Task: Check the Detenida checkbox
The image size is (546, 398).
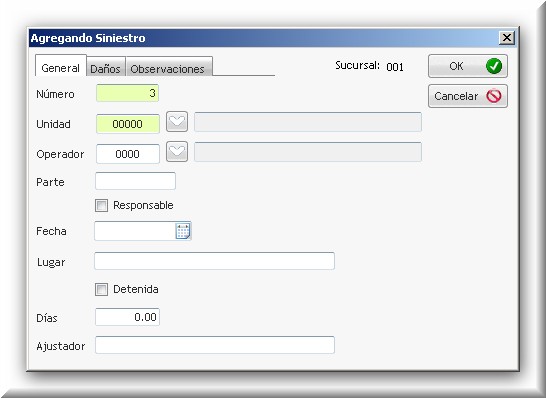Action: pyautogui.click(x=101, y=289)
